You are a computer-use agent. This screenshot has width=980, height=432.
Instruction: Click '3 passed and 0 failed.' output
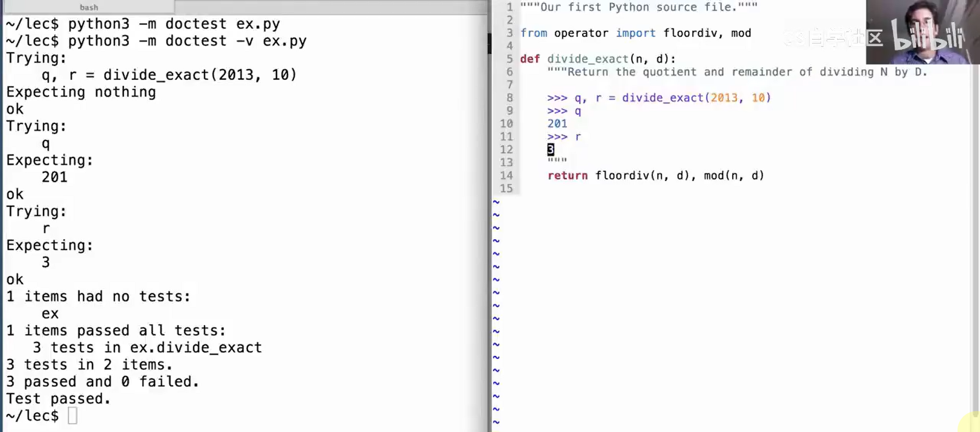(x=102, y=382)
